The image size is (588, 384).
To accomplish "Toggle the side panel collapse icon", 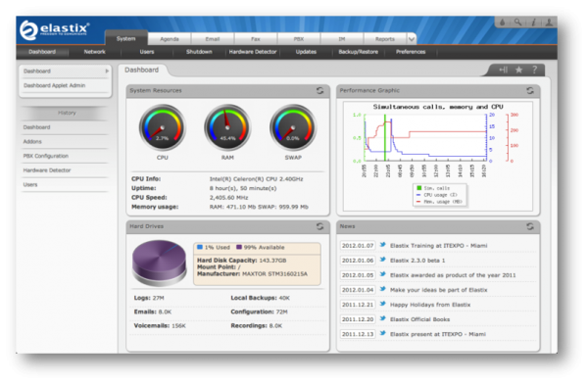I will [x=504, y=70].
